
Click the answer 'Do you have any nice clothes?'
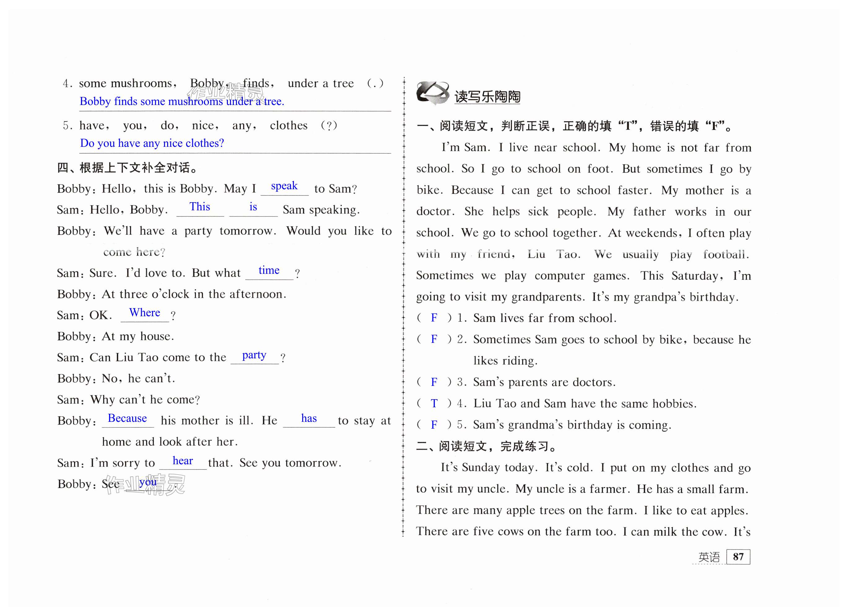[152, 143]
